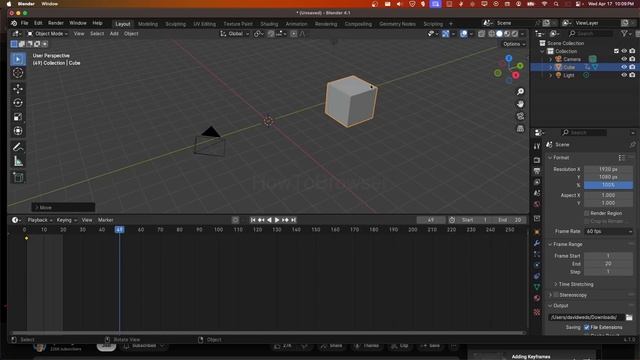
Task: Jump to the last frame button
Action: point(293,220)
